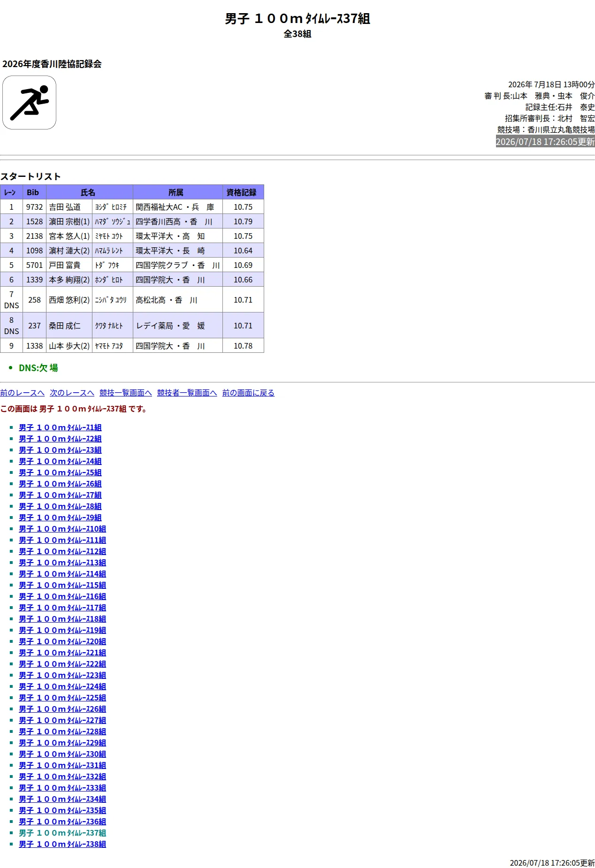
Task: Open men's 100m time race heat 20
Action: pyautogui.click(x=62, y=641)
